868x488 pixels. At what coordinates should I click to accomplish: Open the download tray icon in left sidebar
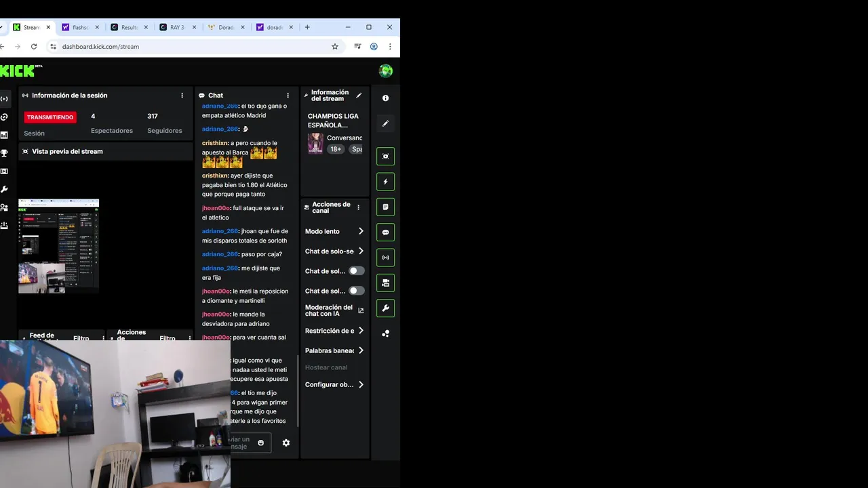4,225
